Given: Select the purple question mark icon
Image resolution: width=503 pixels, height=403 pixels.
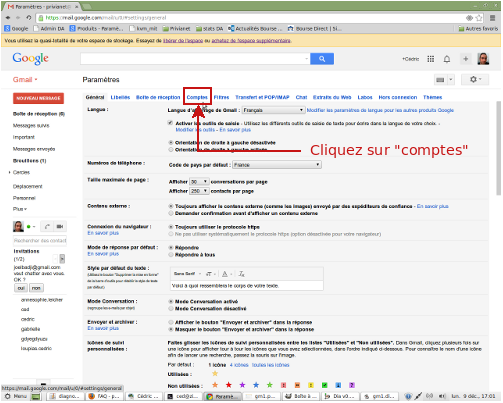Looking at the screenshot, I should (x=352, y=385).
